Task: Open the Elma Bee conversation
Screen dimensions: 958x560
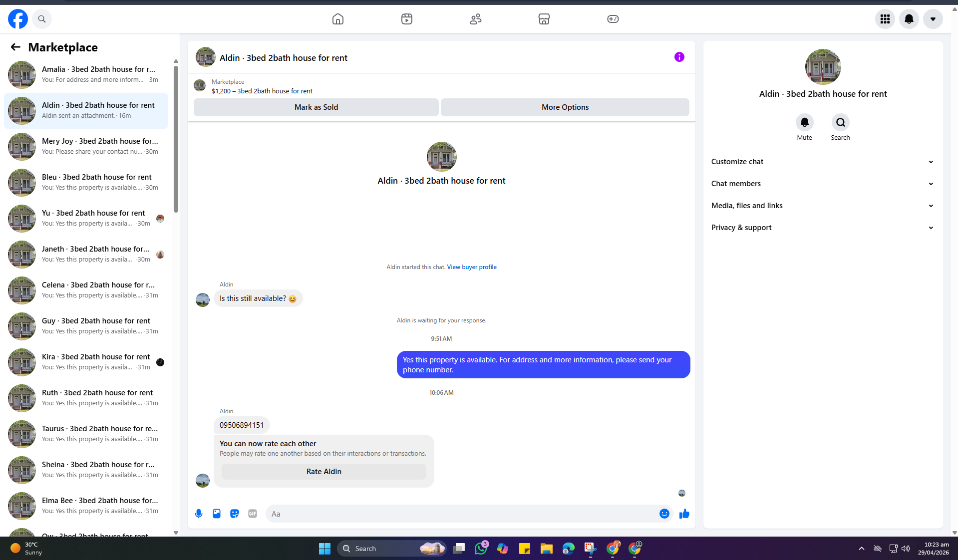Action: pyautogui.click(x=86, y=506)
